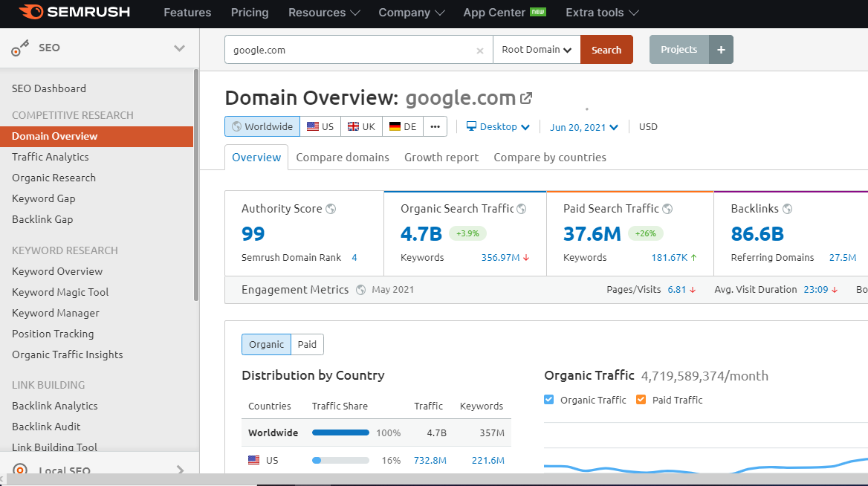Click the UK flag icon in database selector

click(x=353, y=126)
